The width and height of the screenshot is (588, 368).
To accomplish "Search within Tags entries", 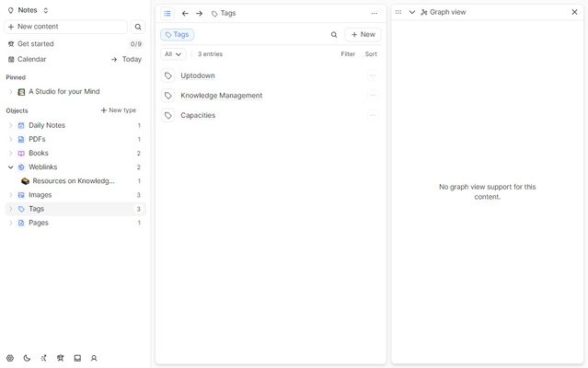I will [334, 34].
